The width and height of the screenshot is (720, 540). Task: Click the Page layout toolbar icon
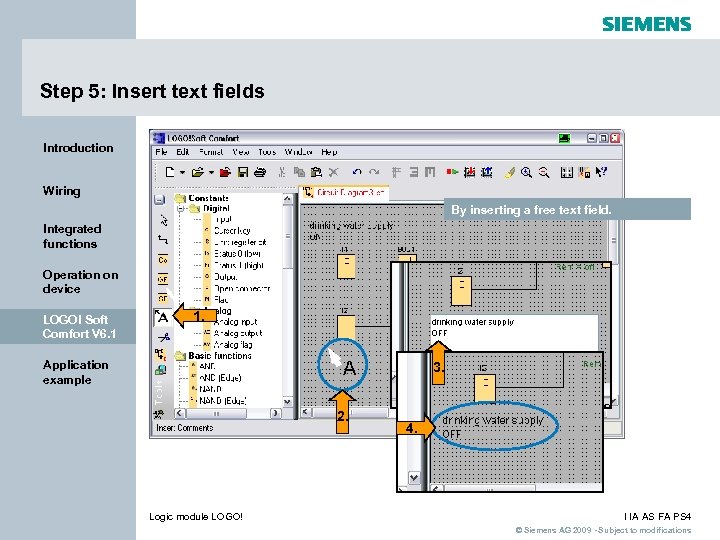[567, 173]
